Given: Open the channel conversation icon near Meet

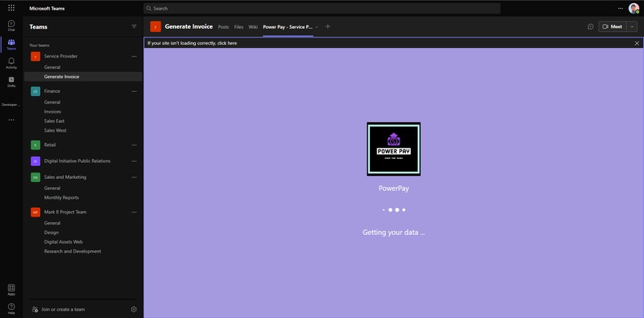Looking at the screenshot, I should tap(590, 26).
